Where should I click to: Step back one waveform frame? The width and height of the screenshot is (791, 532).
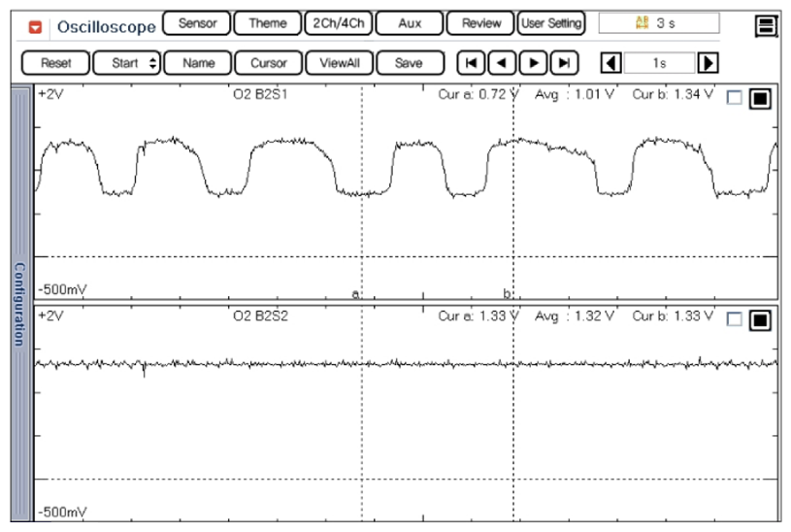pyautogui.click(x=502, y=63)
